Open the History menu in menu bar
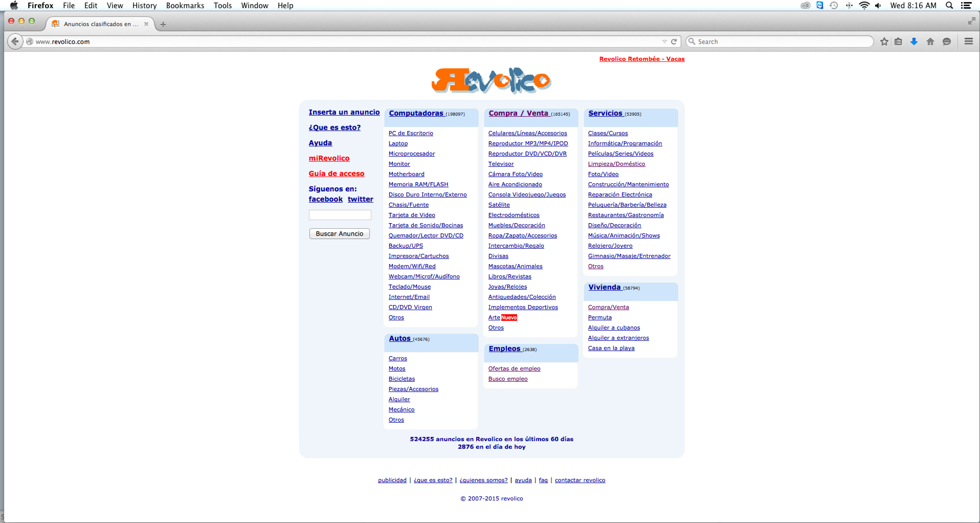 [x=144, y=6]
